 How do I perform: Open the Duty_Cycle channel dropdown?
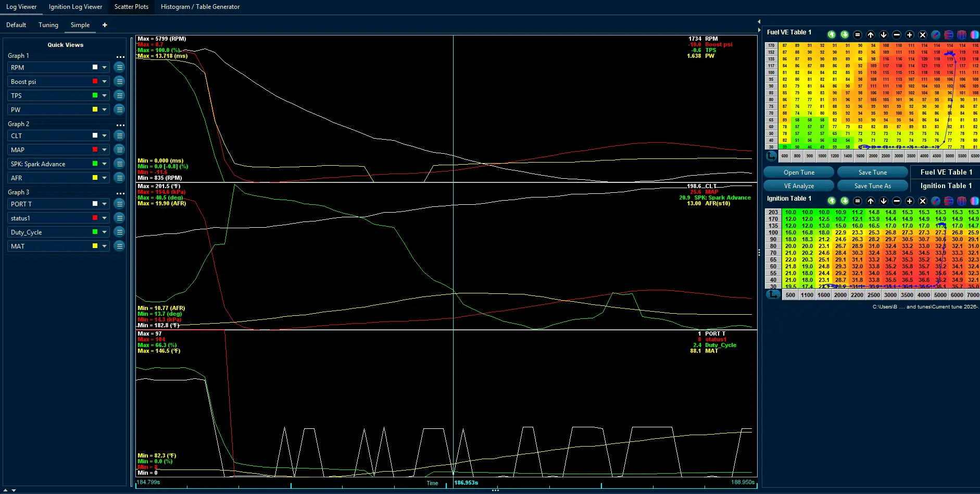click(x=105, y=232)
